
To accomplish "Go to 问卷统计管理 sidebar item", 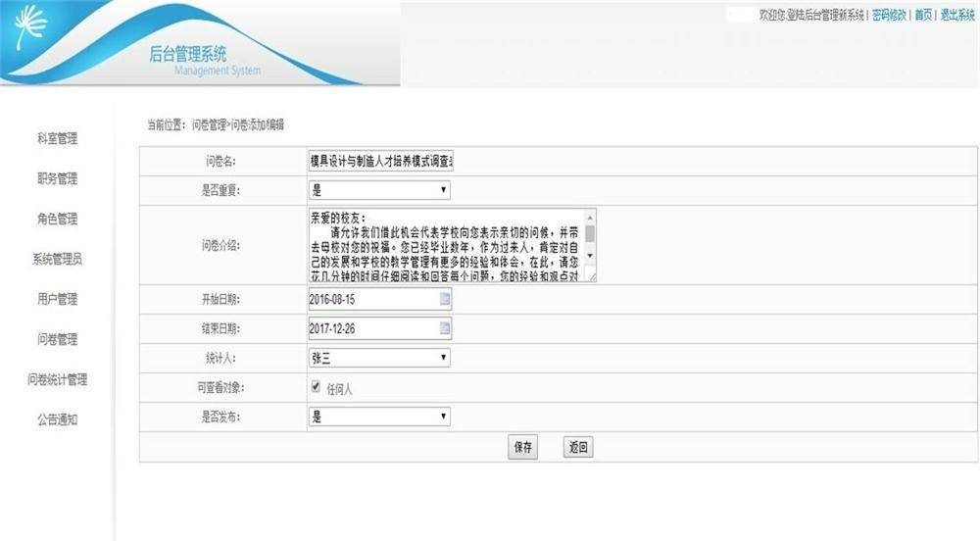I will click(58, 379).
